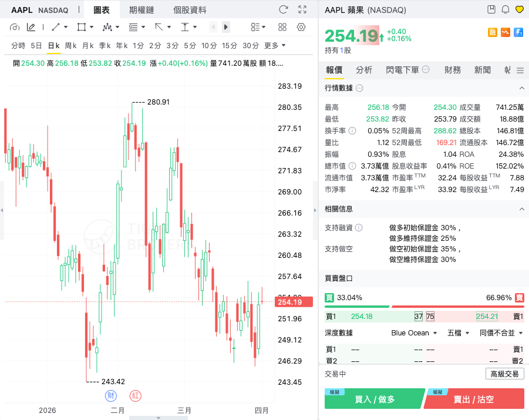Open the 新聞 tab
The image size is (529, 420).
tap(483, 70)
